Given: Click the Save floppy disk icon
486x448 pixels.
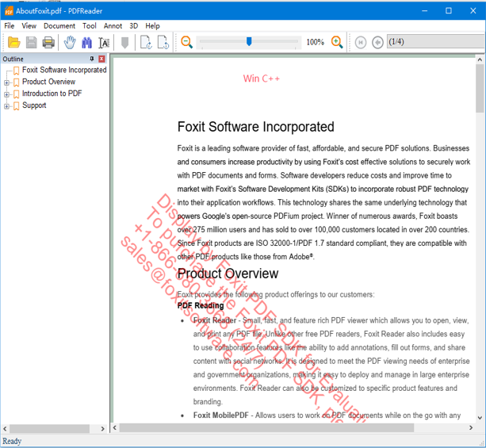Looking at the screenshot, I should tap(31, 42).
